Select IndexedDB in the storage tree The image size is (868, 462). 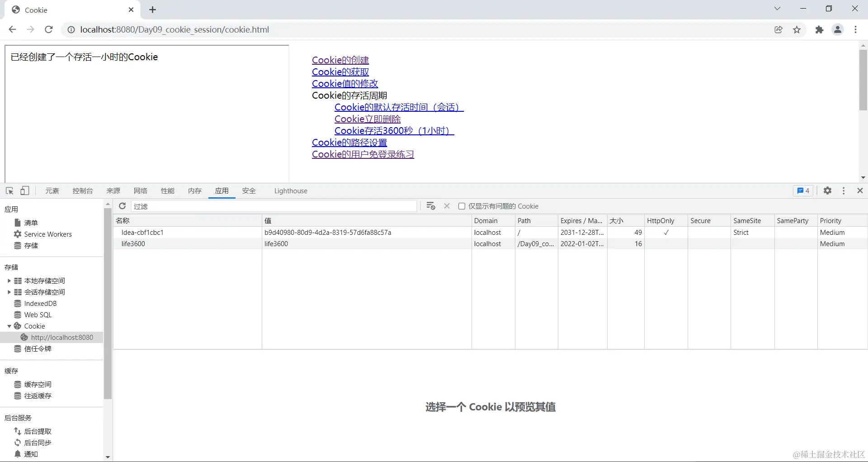pyautogui.click(x=40, y=303)
